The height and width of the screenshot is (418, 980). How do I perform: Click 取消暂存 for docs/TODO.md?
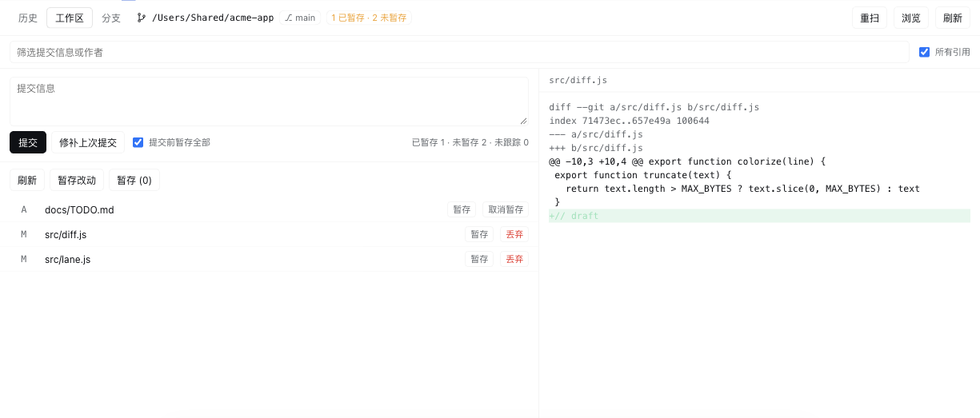point(506,209)
